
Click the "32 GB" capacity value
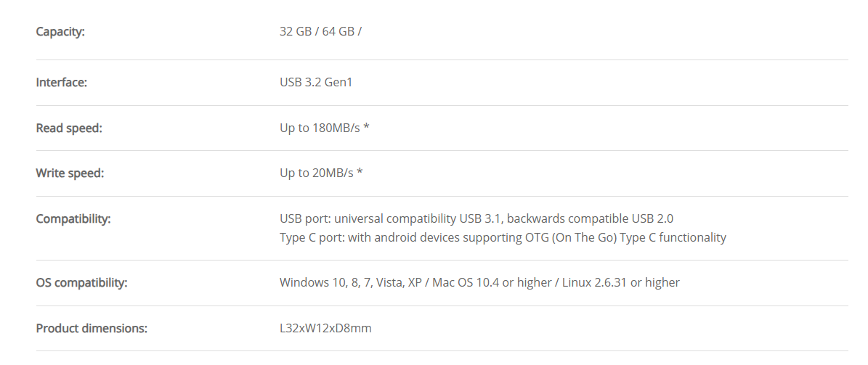(x=295, y=32)
